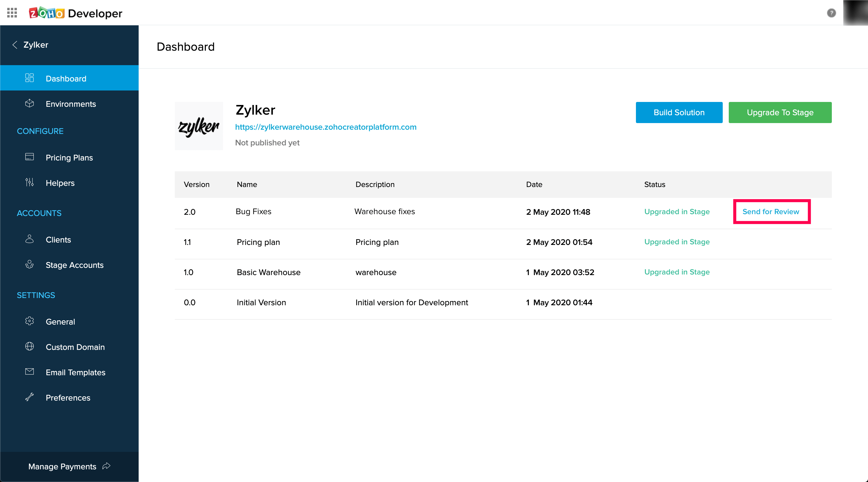The width and height of the screenshot is (868, 482).
Task: Click the Clients person icon
Action: pyautogui.click(x=30, y=239)
